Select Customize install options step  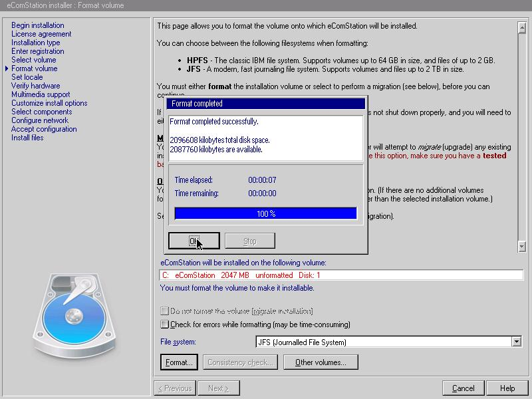click(49, 103)
